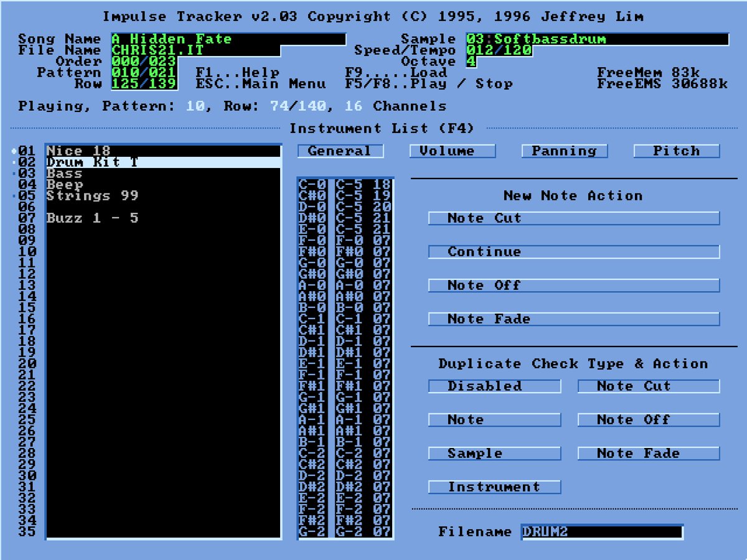This screenshot has width=747, height=560.
Task: Click the F-0 note translation row
Action: pos(345,241)
